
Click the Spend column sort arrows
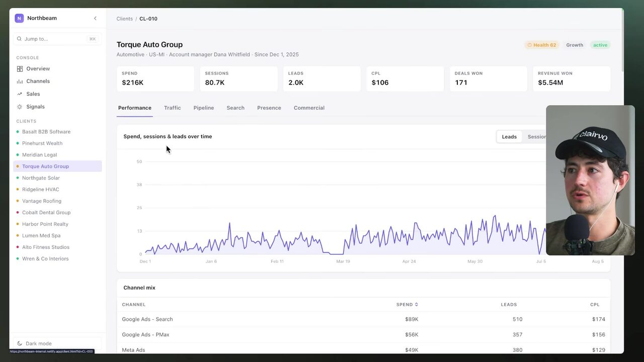pyautogui.click(x=416, y=305)
